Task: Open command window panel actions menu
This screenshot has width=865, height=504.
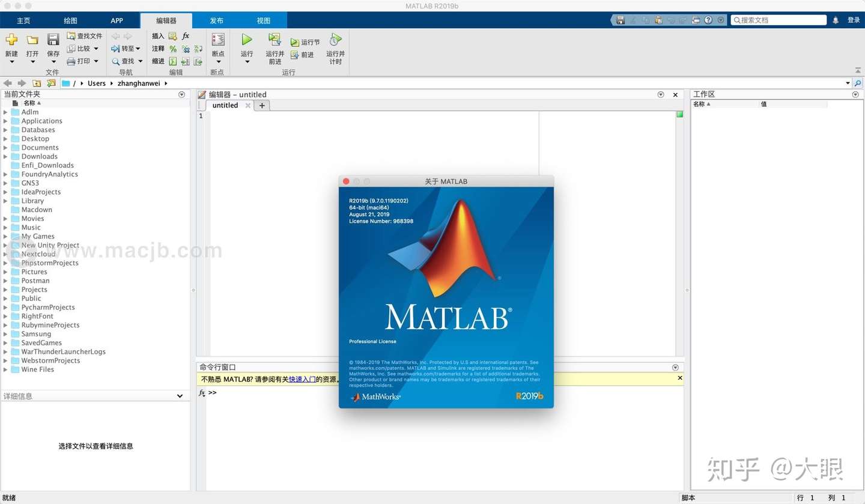Action: pos(675,367)
